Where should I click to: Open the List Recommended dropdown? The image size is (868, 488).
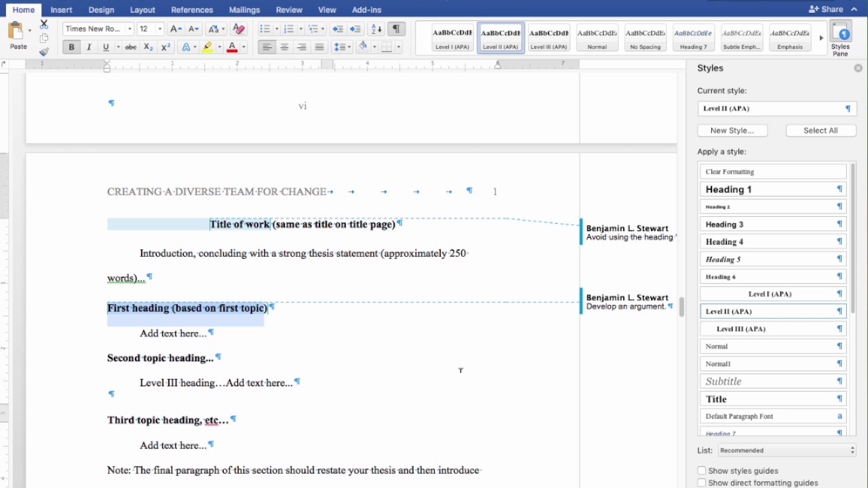coord(787,450)
